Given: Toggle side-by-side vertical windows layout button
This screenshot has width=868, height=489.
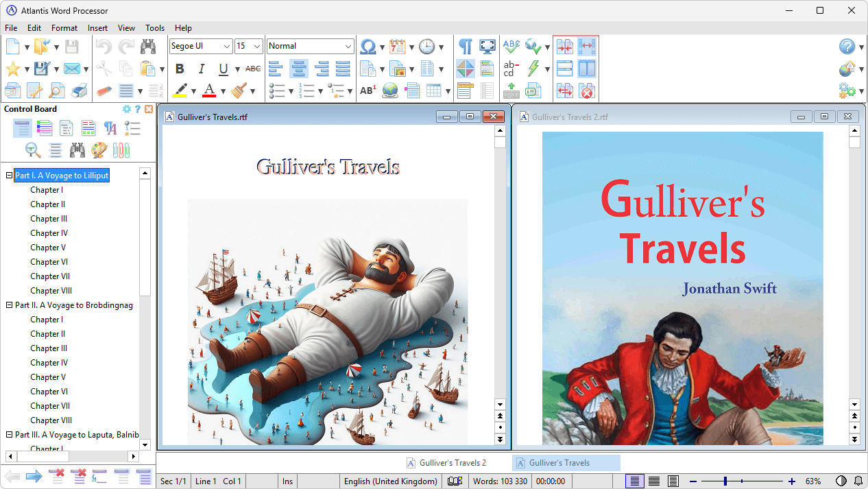Looking at the screenshot, I should point(587,69).
